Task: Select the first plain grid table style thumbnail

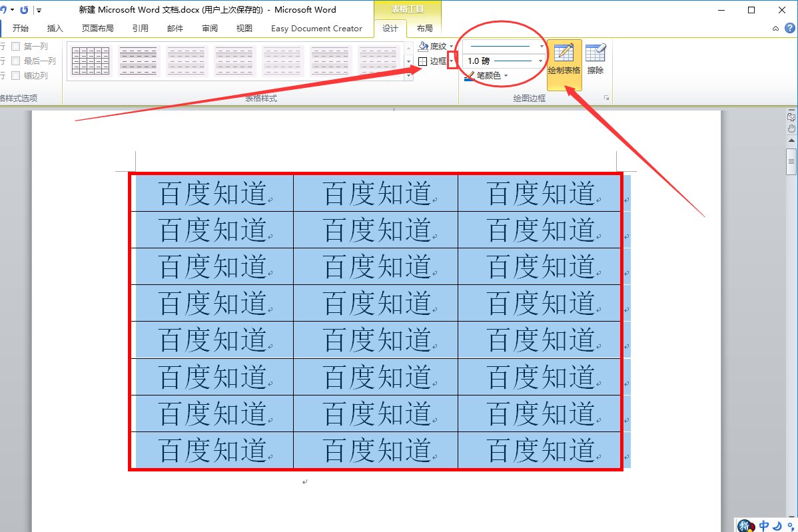Action: pos(91,61)
